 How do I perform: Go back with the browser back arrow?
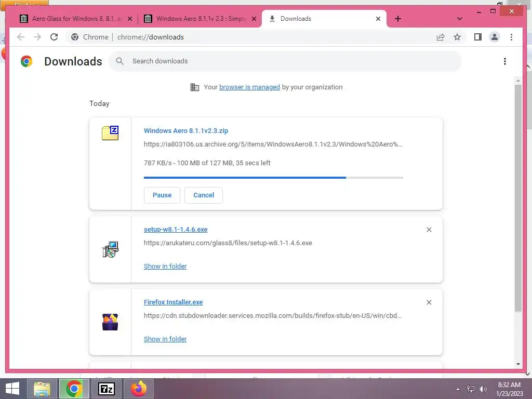(x=21, y=37)
